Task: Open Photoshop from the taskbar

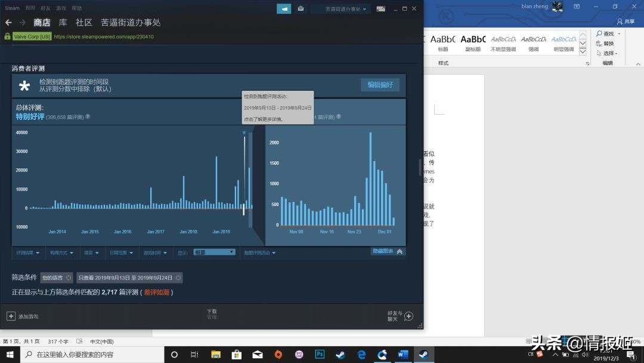Action: (320, 354)
